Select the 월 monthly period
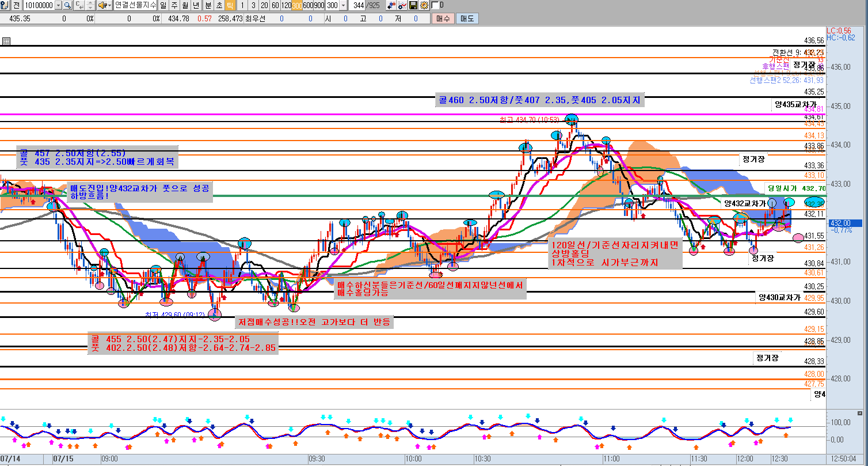This screenshot has width=868, height=466. [x=185, y=5]
